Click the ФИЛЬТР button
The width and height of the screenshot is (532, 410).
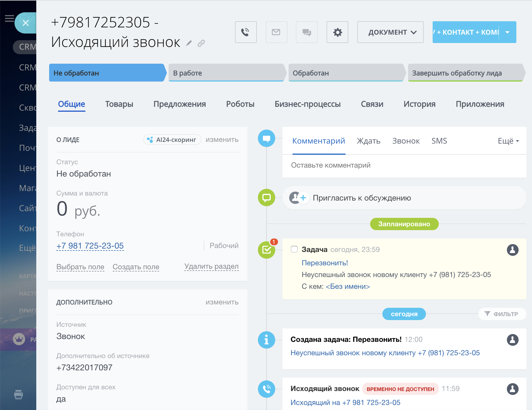pos(502,314)
